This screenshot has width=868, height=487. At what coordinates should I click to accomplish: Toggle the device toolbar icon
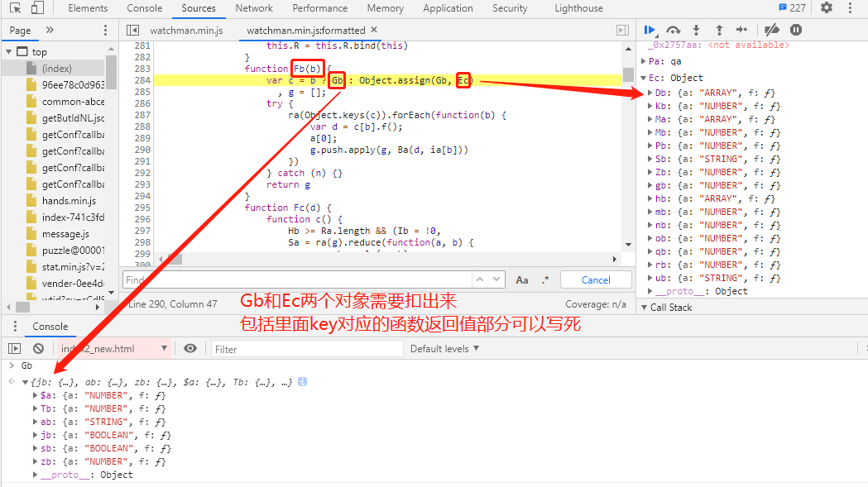tap(37, 8)
